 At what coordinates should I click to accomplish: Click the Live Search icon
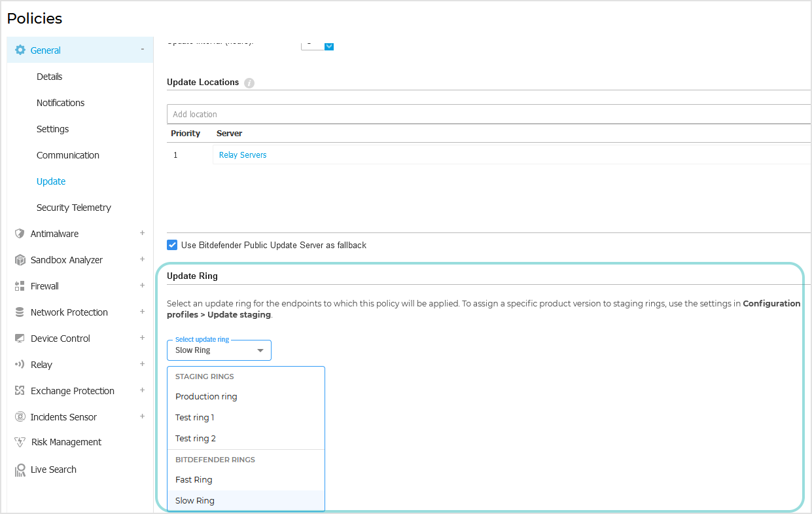20,469
